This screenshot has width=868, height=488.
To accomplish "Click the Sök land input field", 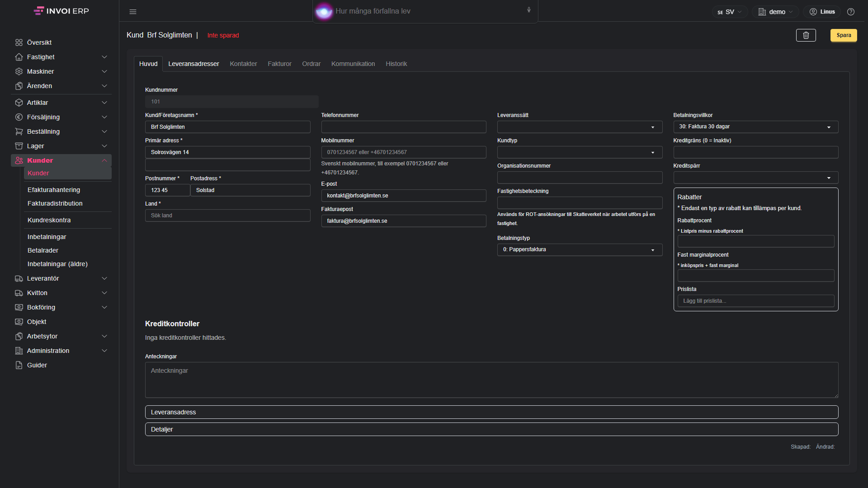I will [x=227, y=216].
